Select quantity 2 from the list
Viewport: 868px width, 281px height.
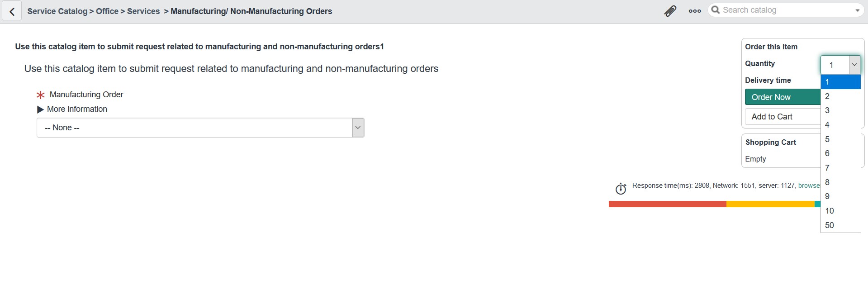840,96
